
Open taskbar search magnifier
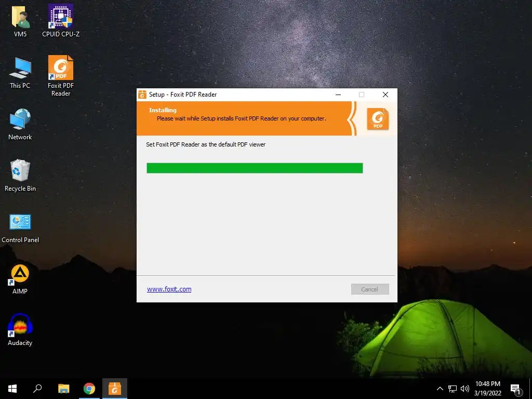coord(37,389)
